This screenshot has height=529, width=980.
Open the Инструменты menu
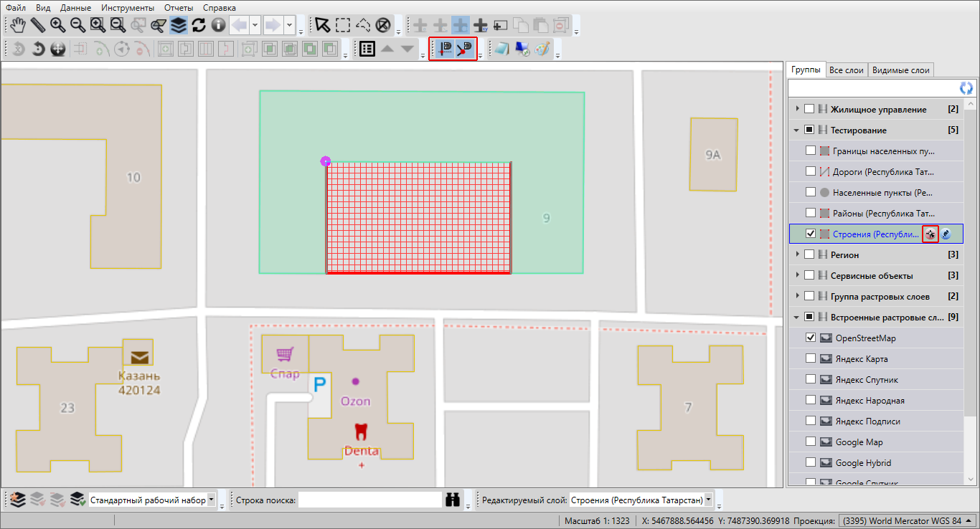127,7
